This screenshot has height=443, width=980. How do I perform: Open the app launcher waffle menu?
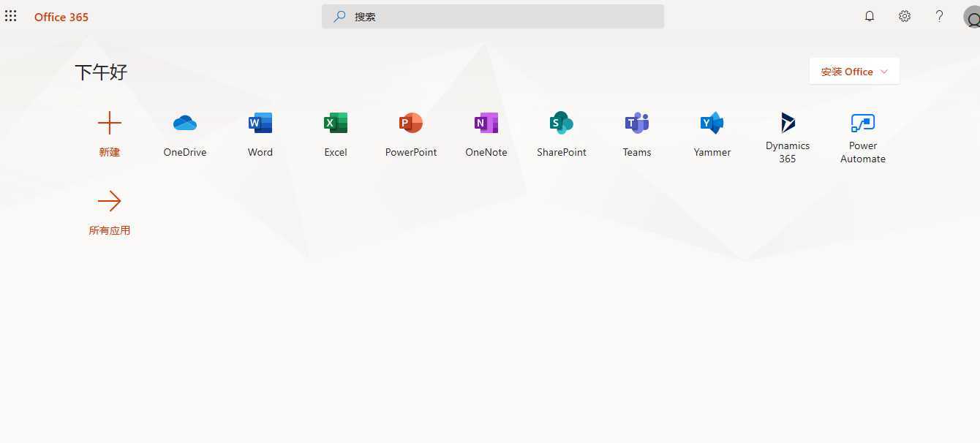tap(10, 16)
